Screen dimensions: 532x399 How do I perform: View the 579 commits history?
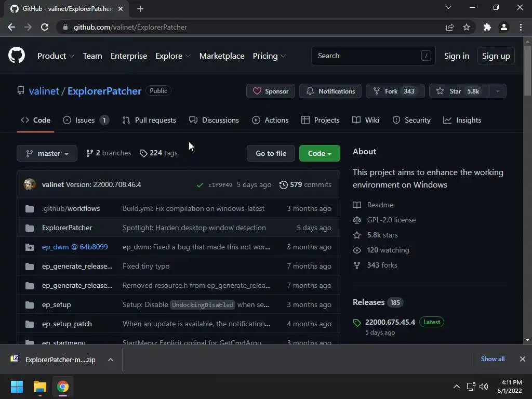pyautogui.click(x=305, y=184)
